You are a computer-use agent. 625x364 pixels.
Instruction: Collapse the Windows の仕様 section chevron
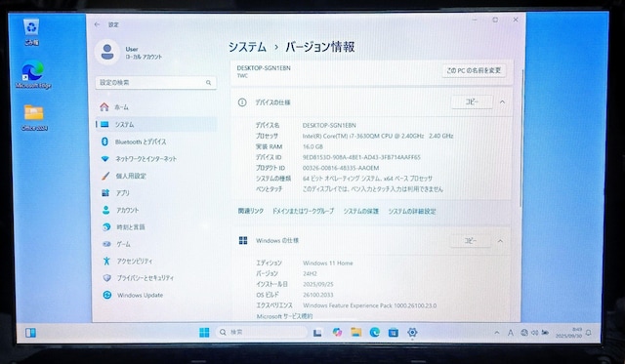click(500, 241)
